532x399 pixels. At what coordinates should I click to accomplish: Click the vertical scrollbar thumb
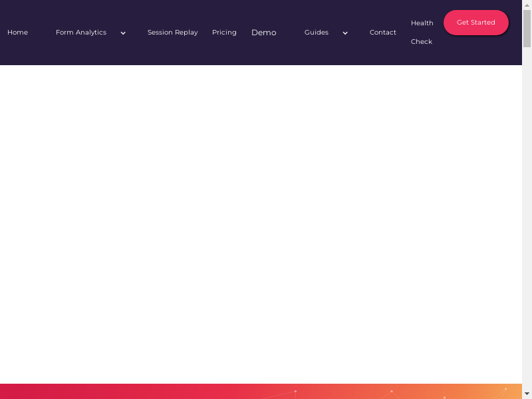tap(527, 28)
